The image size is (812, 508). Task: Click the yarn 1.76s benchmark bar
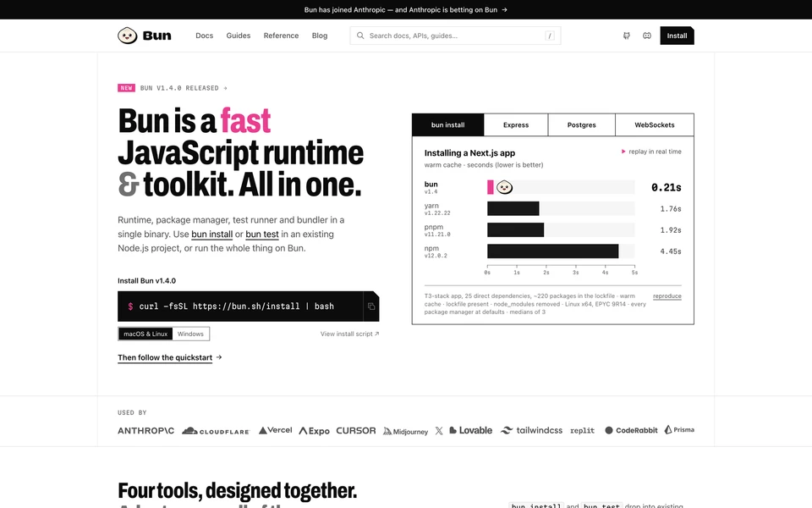[x=513, y=209]
